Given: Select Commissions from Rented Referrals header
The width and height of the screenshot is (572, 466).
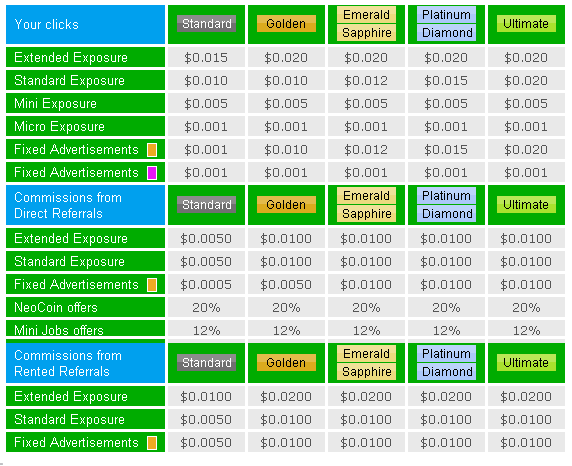Looking at the screenshot, I should click(85, 363).
